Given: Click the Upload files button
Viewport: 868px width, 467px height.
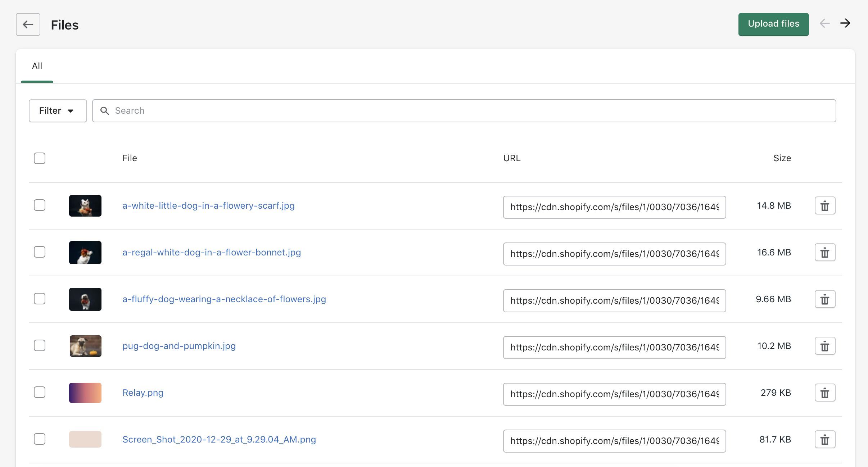Looking at the screenshot, I should click(x=774, y=24).
